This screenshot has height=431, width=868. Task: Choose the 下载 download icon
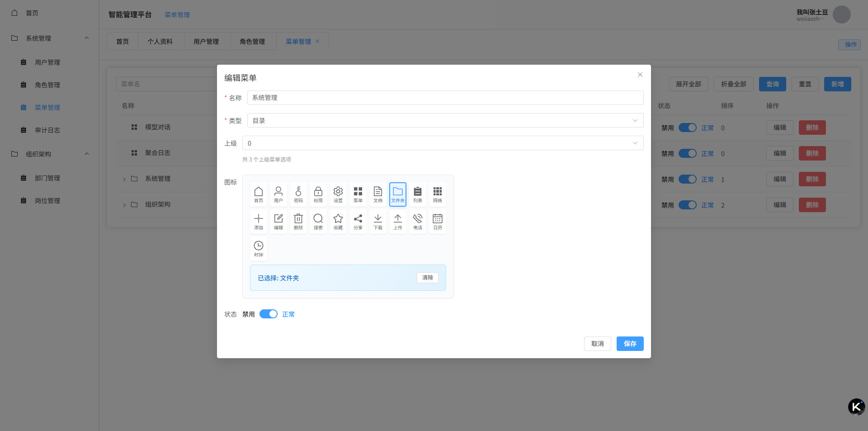coord(378,222)
